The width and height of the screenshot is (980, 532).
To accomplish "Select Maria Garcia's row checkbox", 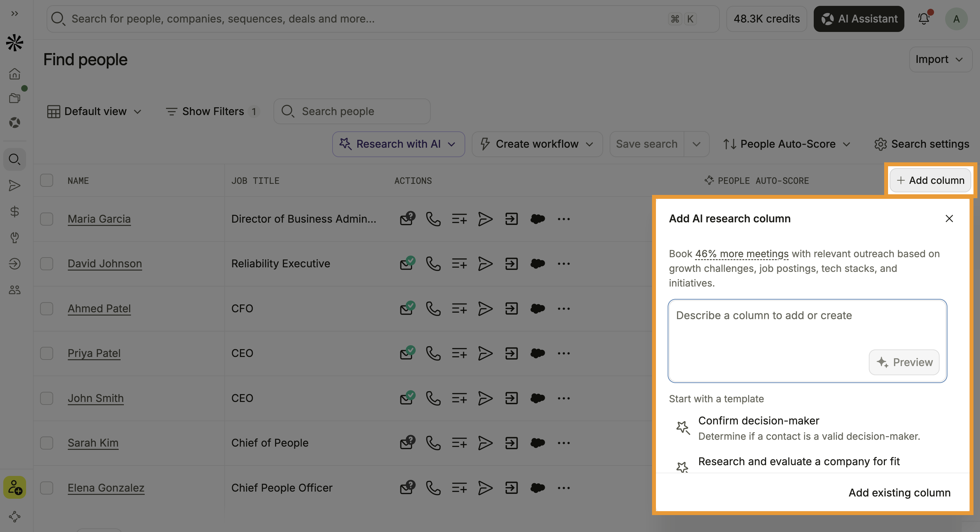I will tap(47, 219).
